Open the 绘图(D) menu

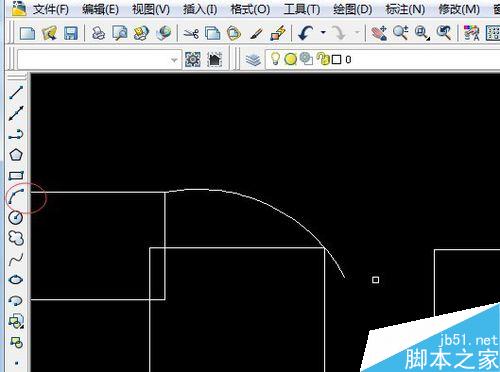point(353,9)
